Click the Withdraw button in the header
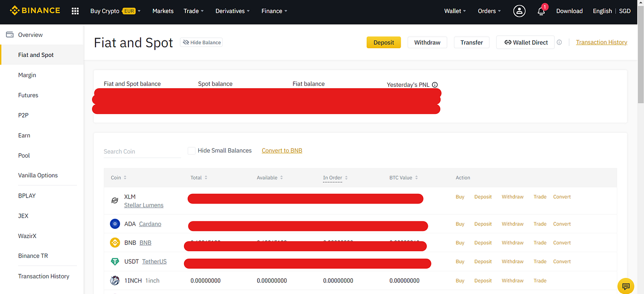 427,42
